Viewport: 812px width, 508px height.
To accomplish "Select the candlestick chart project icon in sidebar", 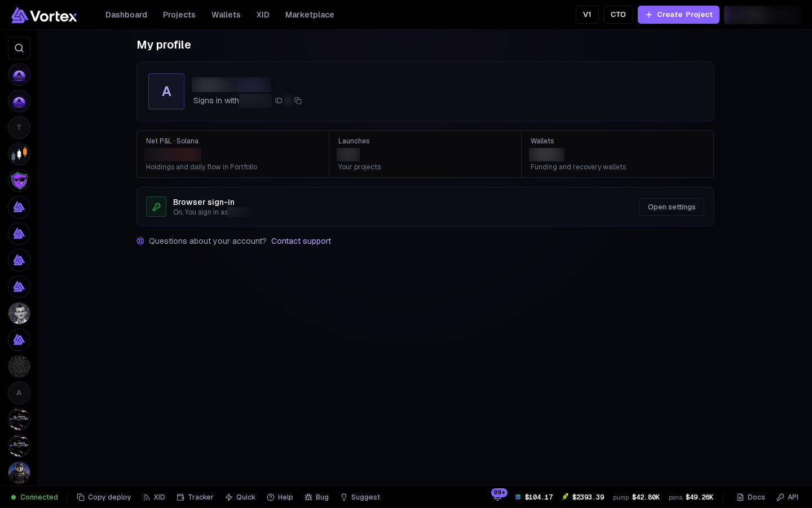I will pyautogui.click(x=19, y=154).
